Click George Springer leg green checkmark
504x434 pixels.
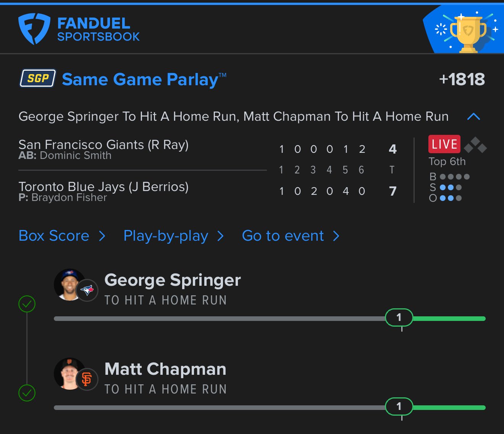27,304
